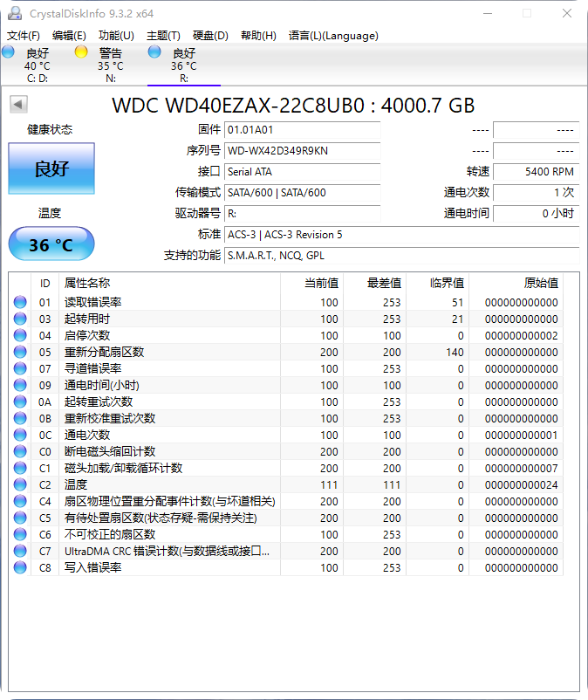
Task: Click the 支持的功能 field S.M.A.R.T., NCQ, GPL
Action: (x=402, y=256)
